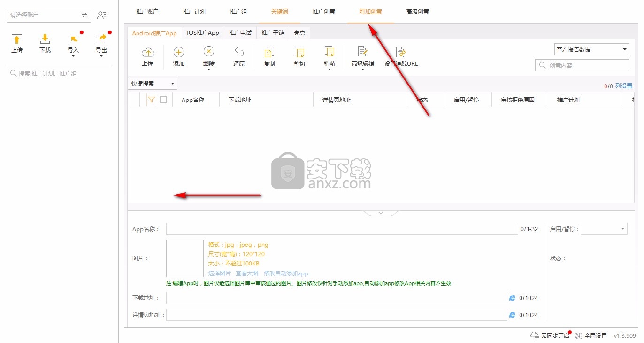Click the empty image preview box
Image resolution: width=644 pixels, height=343 pixels.
click(x=185, y=258)
